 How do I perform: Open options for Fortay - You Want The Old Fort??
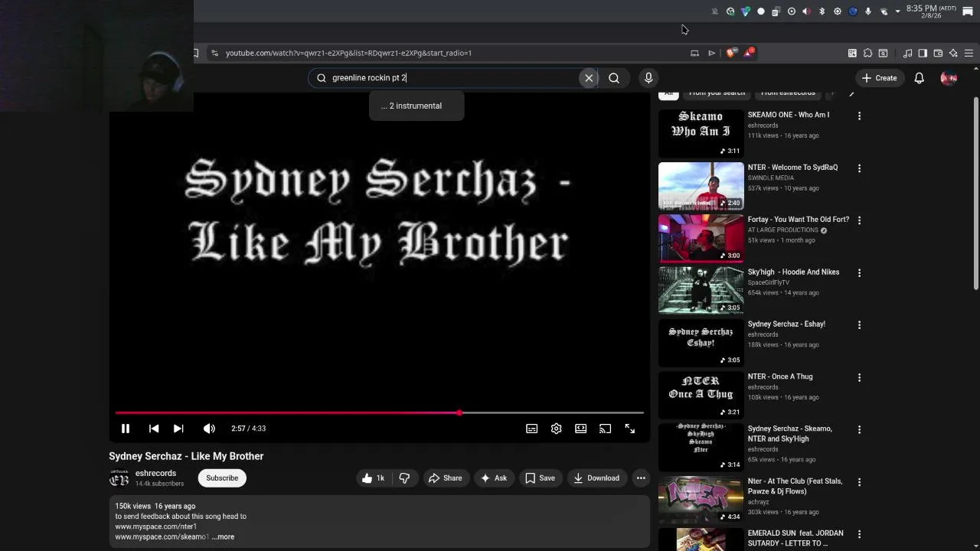tap(859, 220)
